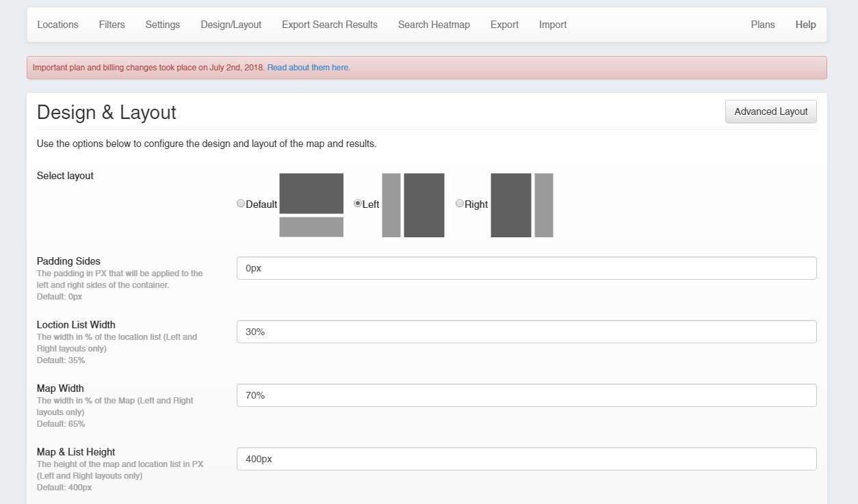Focus the Padding Sides input field
The width and height of the screenshot is (858, 504).
[x=527, y=268]
